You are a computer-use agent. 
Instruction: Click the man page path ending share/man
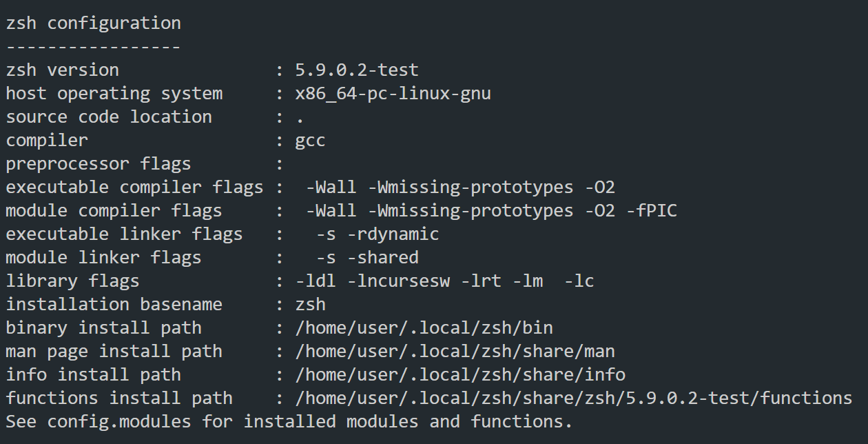(x=455, y=351)
